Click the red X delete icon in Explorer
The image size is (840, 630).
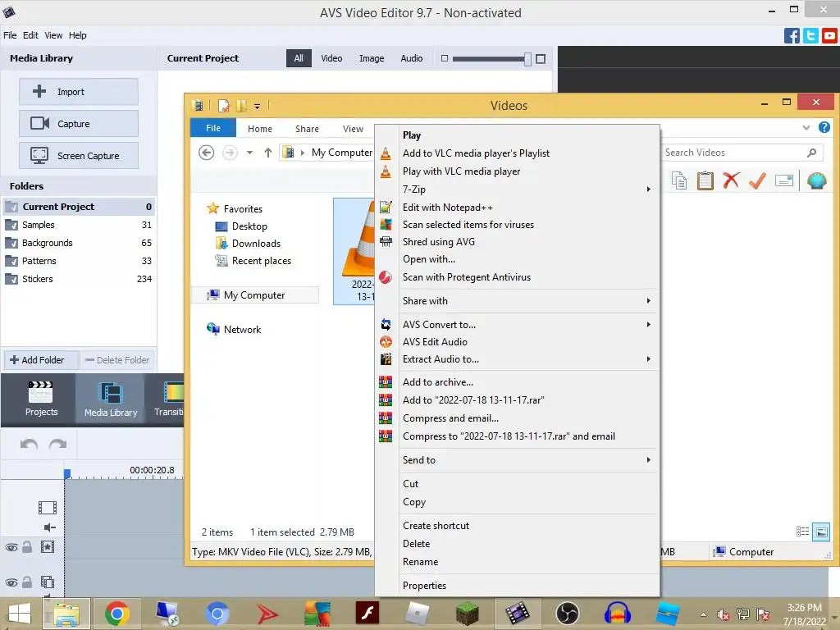coord(731,180)
